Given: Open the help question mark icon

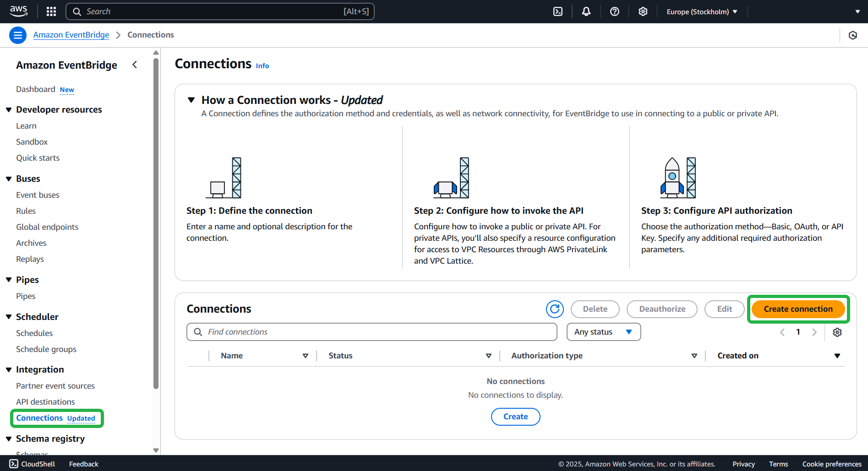Looking at the screenshot, I should coord(615,11).
